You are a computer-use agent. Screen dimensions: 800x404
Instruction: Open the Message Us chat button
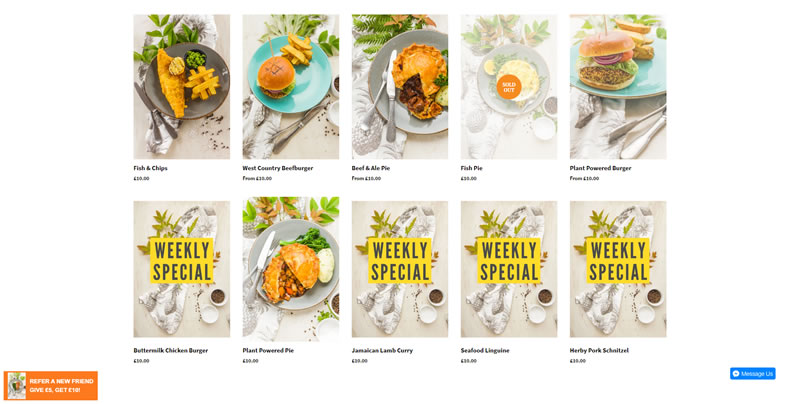(x=753, y=373)
